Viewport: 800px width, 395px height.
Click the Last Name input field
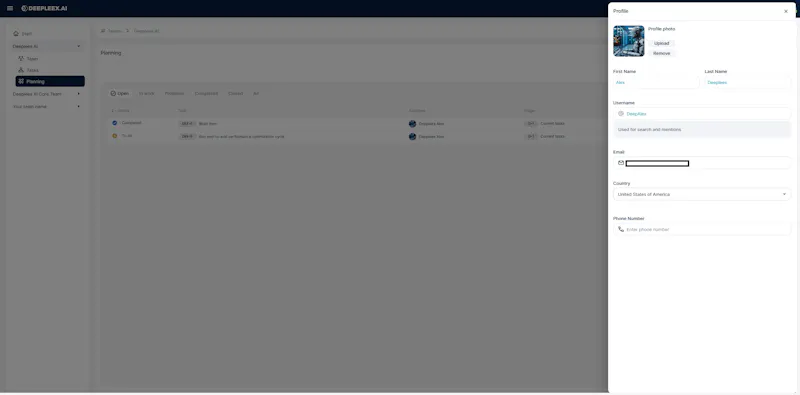[x=748, y=82]
